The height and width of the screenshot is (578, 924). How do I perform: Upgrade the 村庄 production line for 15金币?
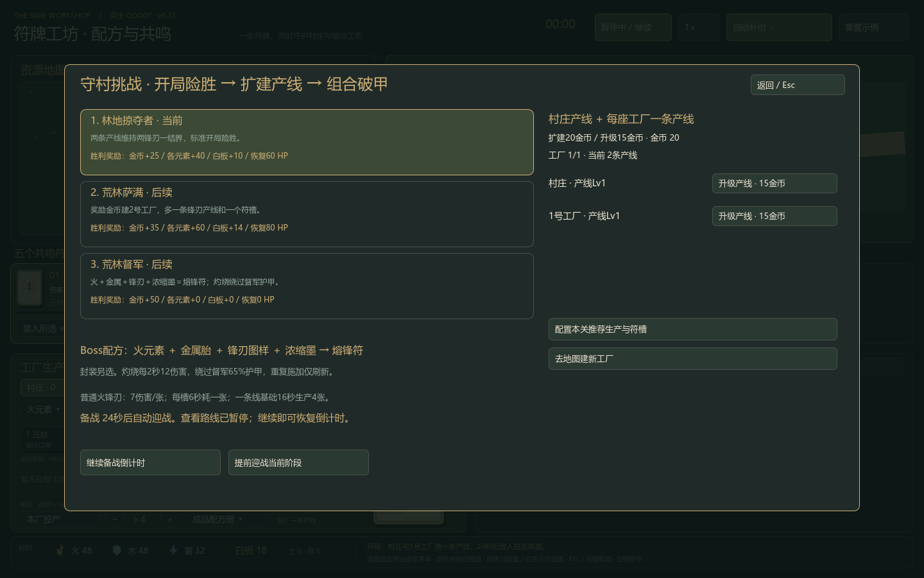click(774, 183)
